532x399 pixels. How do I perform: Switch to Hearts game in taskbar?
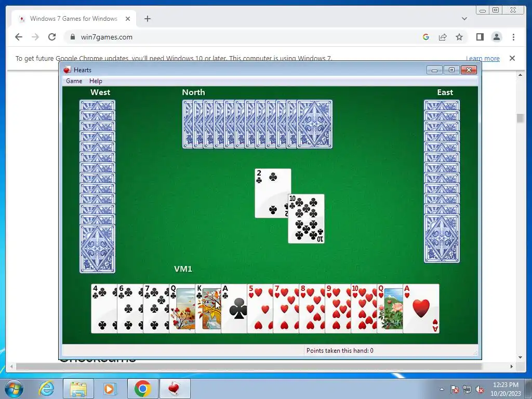tap(175, 389)
